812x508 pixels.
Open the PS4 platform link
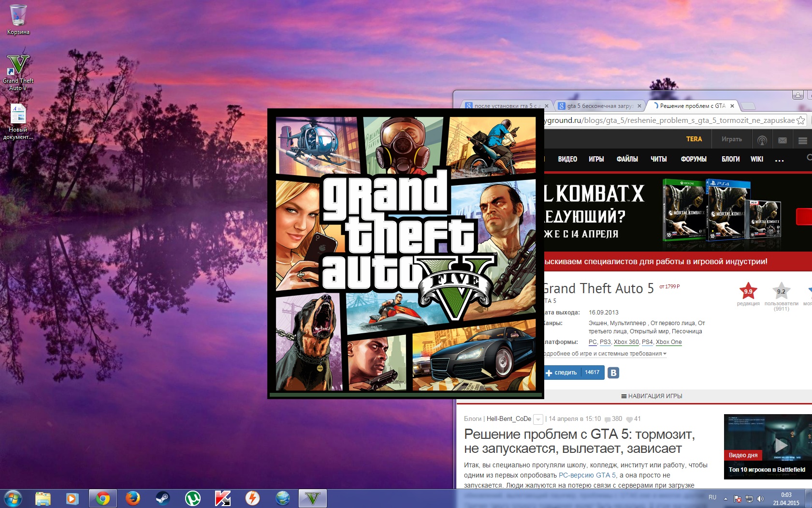[647, 342]
